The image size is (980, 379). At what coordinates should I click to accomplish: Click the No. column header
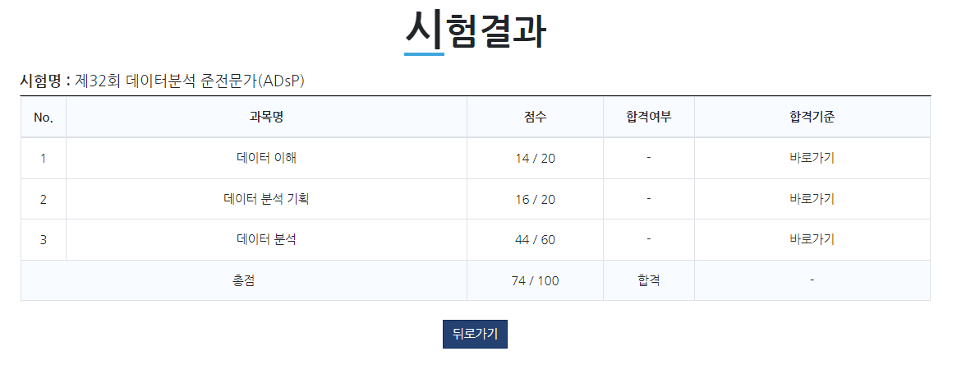pos(43,117)
